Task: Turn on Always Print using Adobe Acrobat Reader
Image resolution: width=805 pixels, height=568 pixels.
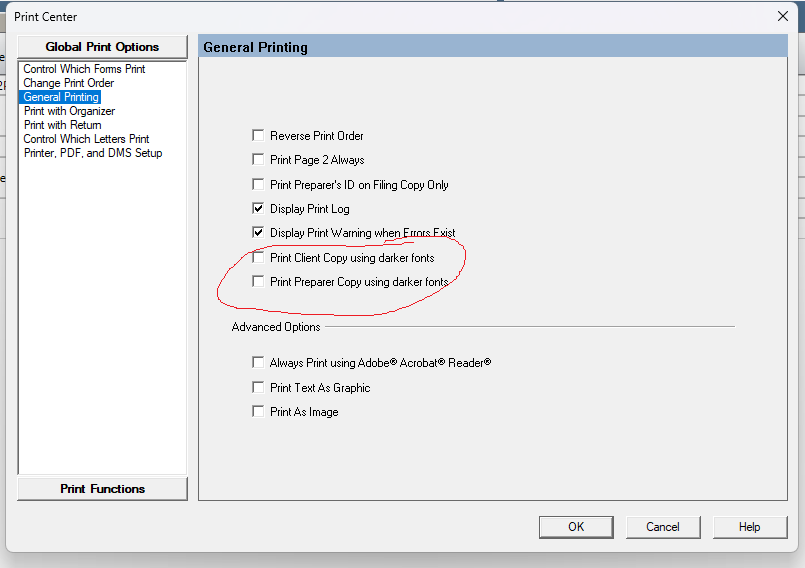Action: click(x=259, y=363)
